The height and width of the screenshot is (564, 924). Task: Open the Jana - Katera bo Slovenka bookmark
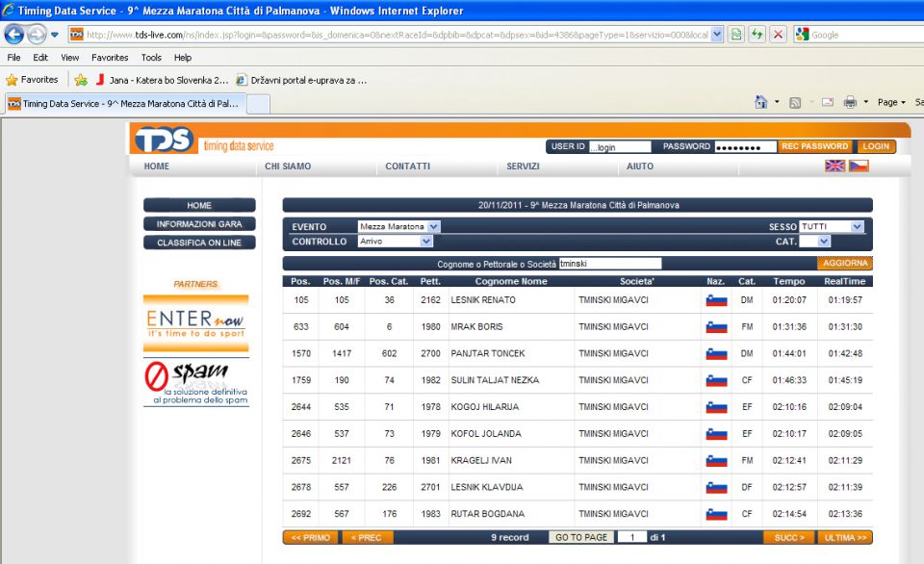pos(162,80)
